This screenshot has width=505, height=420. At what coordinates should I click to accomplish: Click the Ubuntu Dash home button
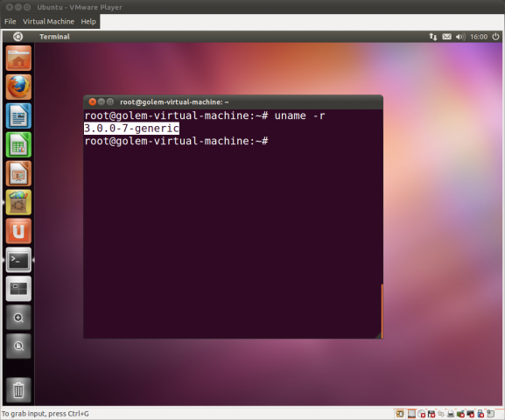point(18,37)
